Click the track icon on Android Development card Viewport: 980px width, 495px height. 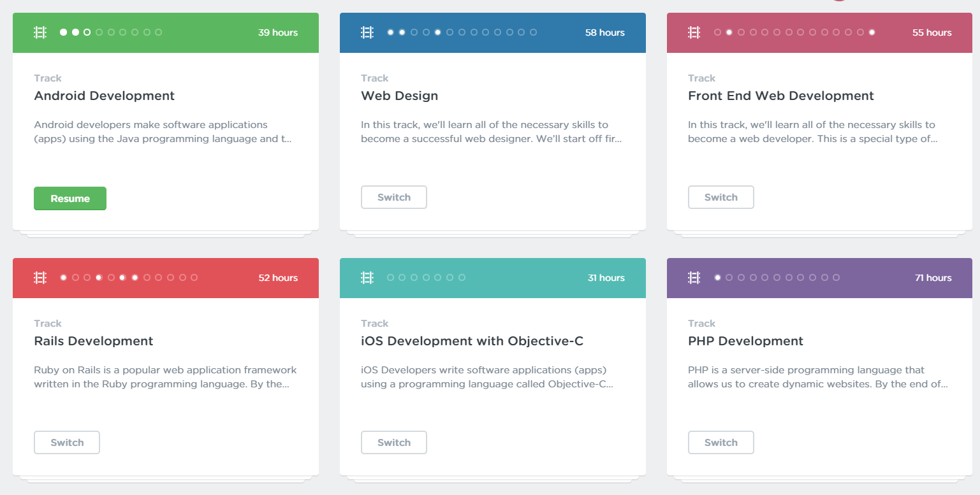(40, 32)
